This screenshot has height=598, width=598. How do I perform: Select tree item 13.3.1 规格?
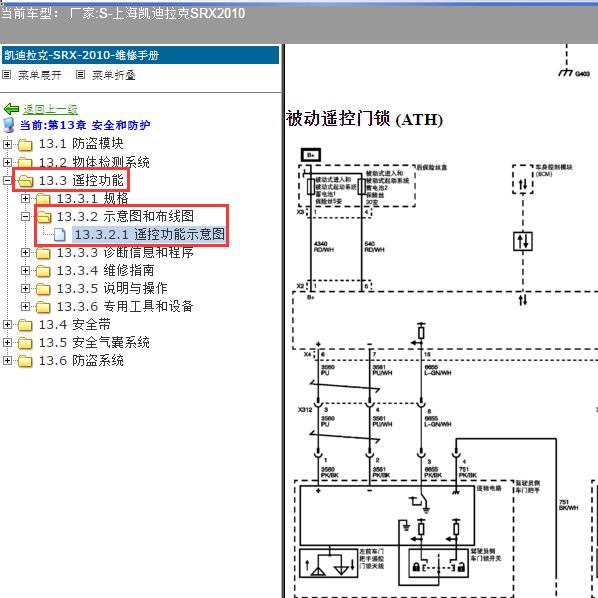(x=93, y=198)
